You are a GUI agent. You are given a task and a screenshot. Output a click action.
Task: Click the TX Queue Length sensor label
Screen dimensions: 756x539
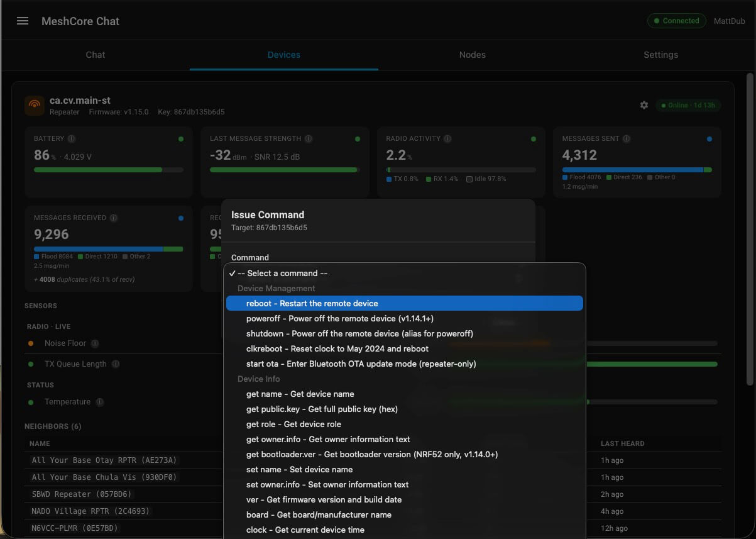[x=75, y=364]
